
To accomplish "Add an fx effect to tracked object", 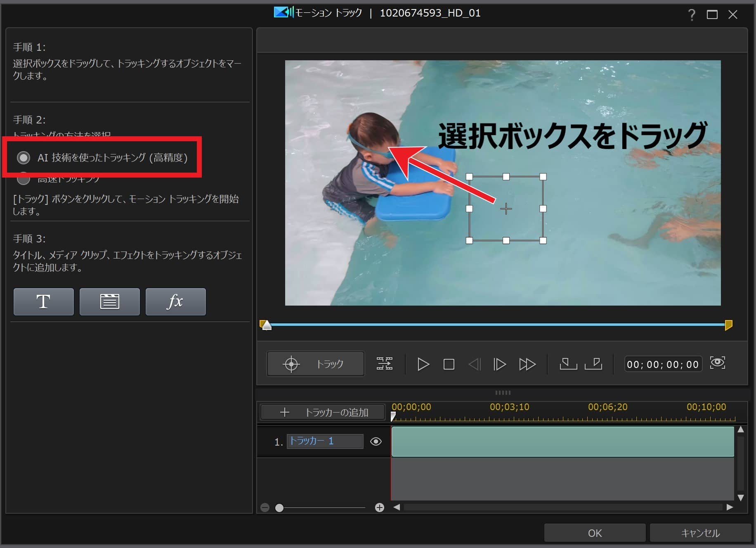I will (x=176, y=302).
